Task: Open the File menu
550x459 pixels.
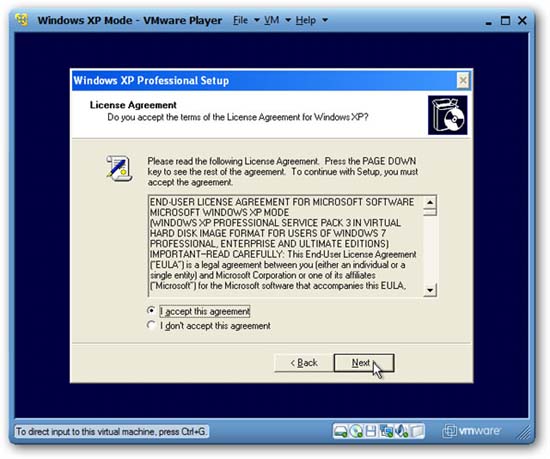Action: coord(241,20)
